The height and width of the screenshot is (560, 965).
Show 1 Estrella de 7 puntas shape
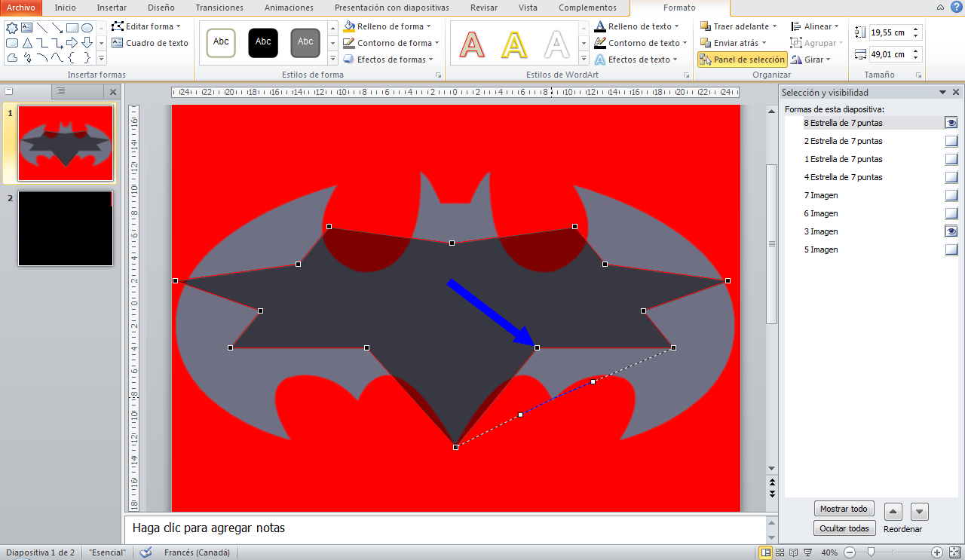coord(951,159)
